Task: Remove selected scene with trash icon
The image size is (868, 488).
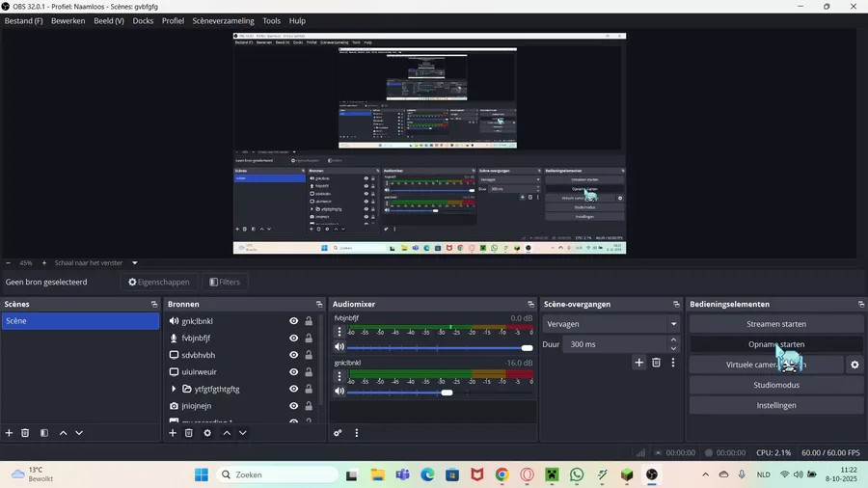Action: coord(25,433)
